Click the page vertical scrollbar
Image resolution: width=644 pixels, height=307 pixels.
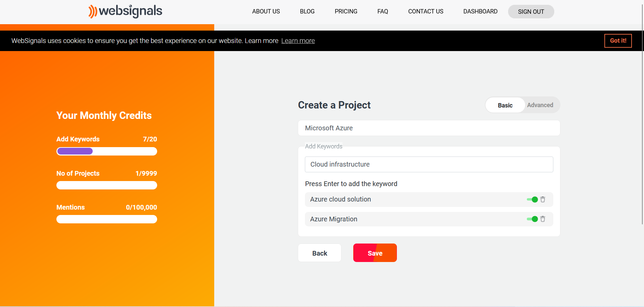642,114
